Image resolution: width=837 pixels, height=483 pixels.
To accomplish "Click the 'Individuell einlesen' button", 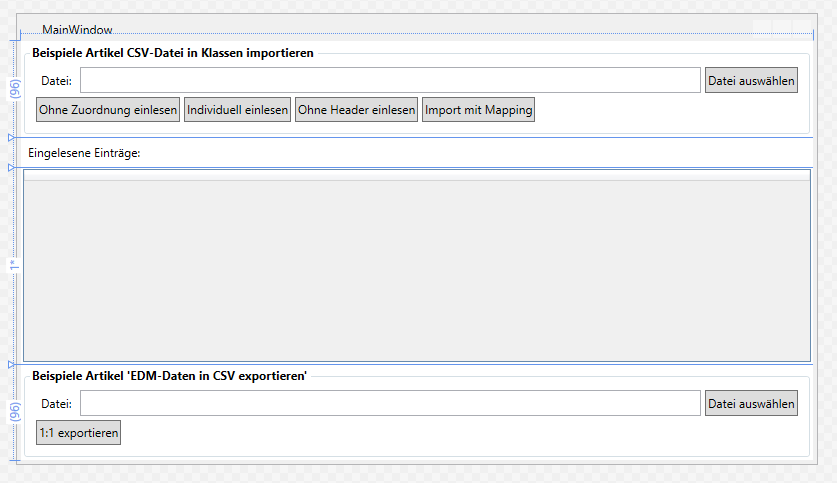I will pos(237,110).
